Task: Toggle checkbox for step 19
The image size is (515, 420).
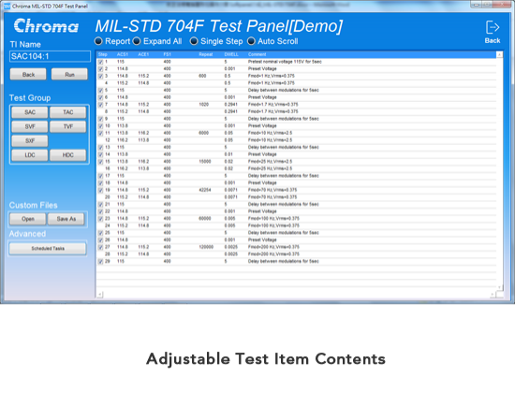Action: [100, 190]
